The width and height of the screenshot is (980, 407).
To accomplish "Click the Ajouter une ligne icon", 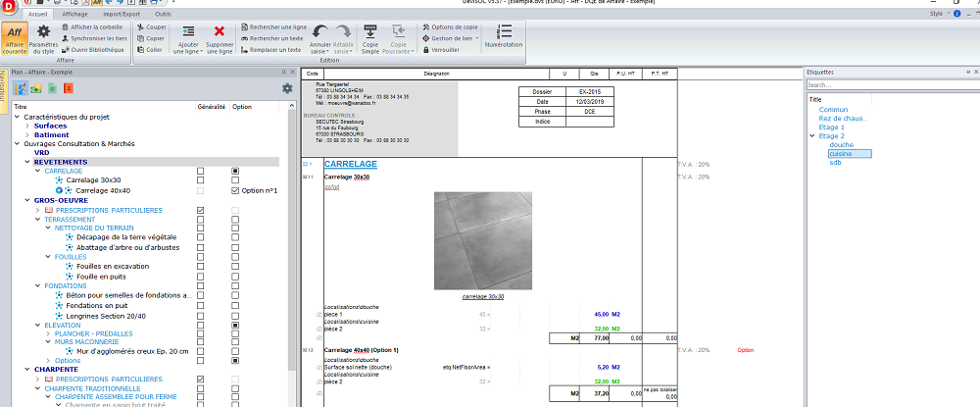I will 188,31.
